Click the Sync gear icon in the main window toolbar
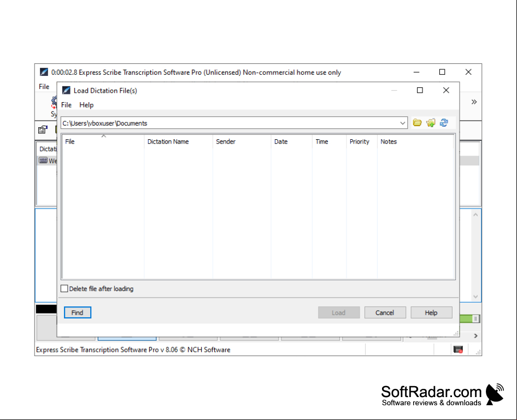 (x=54, y=102)
